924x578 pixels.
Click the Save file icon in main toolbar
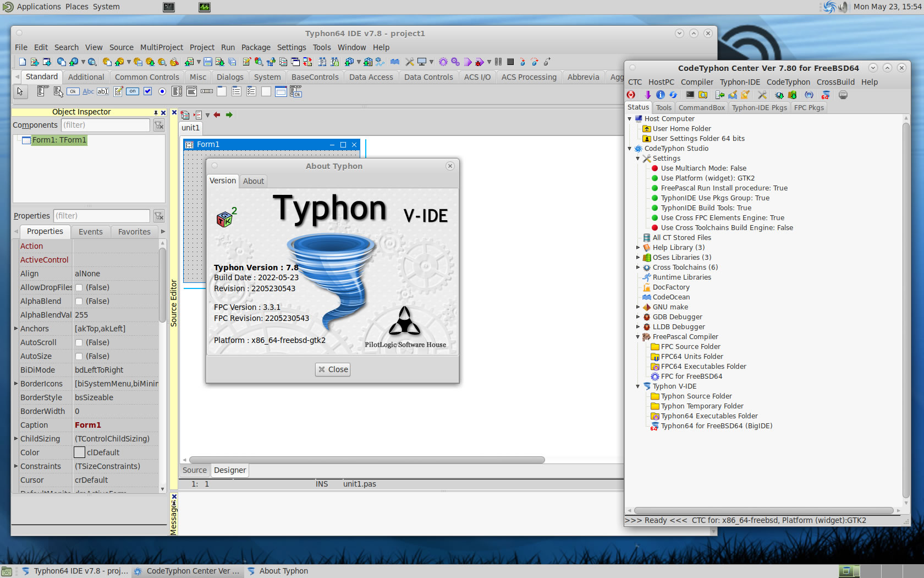pos(207,62)
